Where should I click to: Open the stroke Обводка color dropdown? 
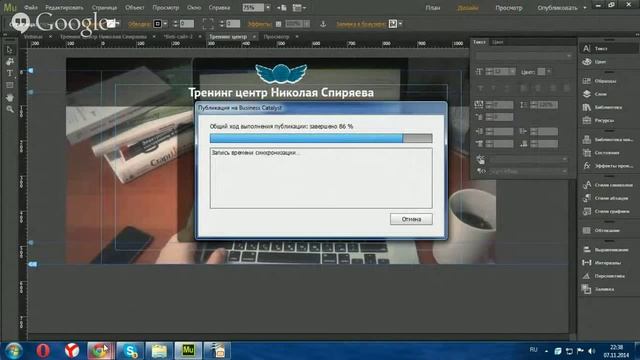165,24
